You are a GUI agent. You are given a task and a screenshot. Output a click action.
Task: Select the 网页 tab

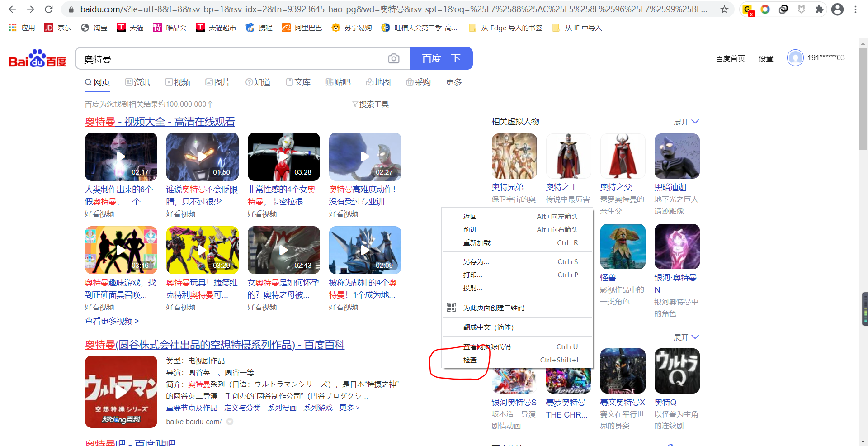pos(98,82)
